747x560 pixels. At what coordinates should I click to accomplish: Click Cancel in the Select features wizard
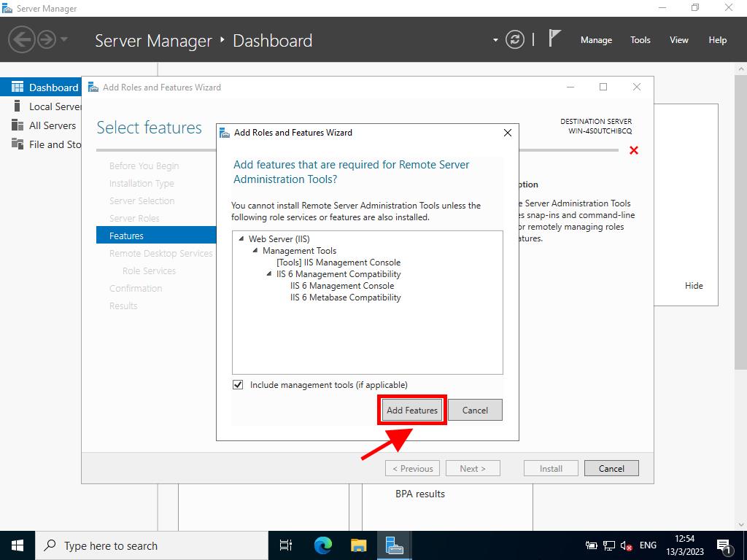[x=611, y=468]
